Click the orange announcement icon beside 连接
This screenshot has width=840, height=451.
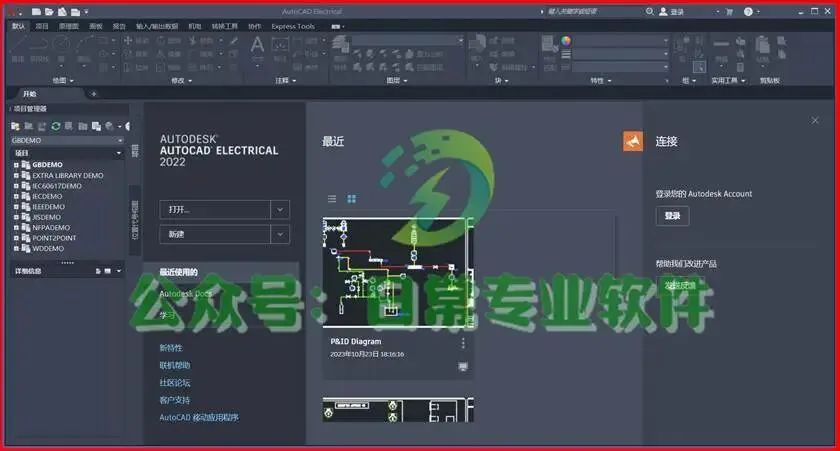[x=633, y=141]
